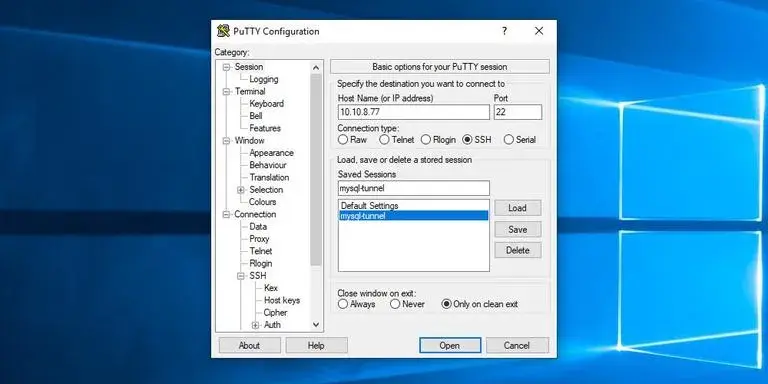Screen dimensions: 768x384
Task: Open the SSH category in tree
Action: point(258,276)
